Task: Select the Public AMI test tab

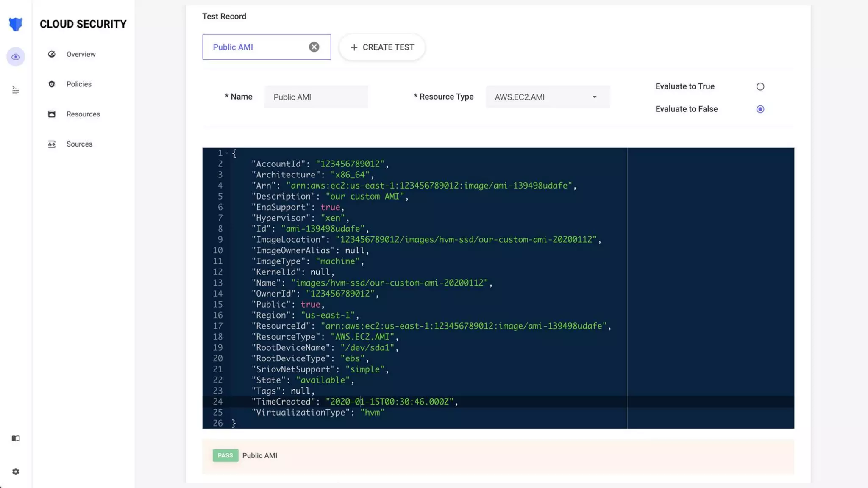Action: [254, 47]
